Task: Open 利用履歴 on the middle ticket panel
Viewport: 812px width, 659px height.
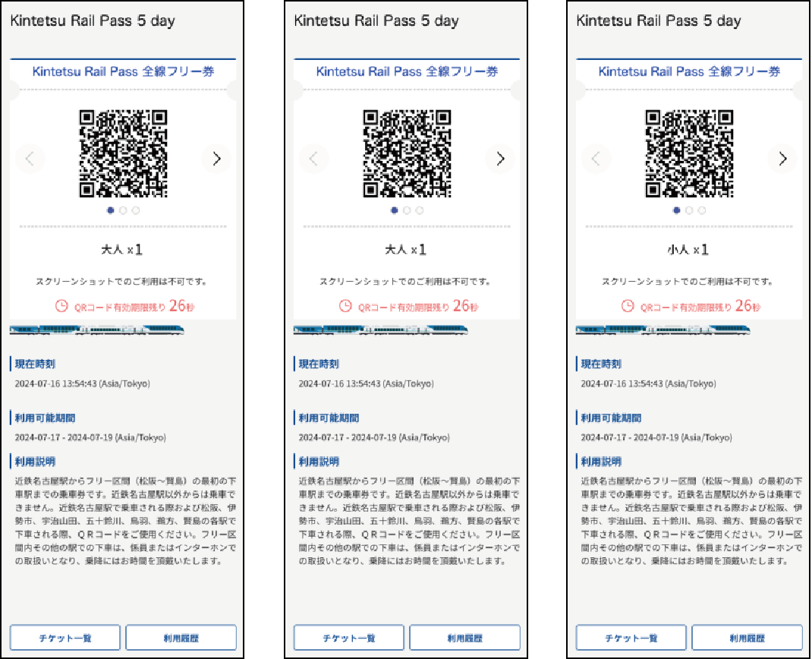Action: pos(465,638)
